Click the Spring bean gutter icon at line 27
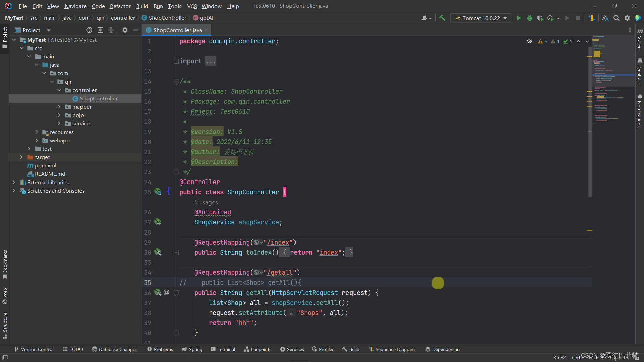Image resolution: width=644 pixels, height=362 pixels. [158, 222]
